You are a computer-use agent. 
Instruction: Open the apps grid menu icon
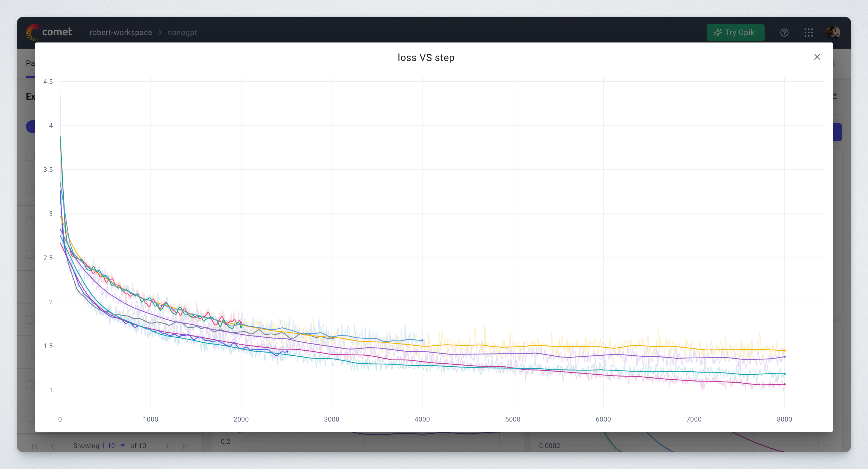click(808, 33)
